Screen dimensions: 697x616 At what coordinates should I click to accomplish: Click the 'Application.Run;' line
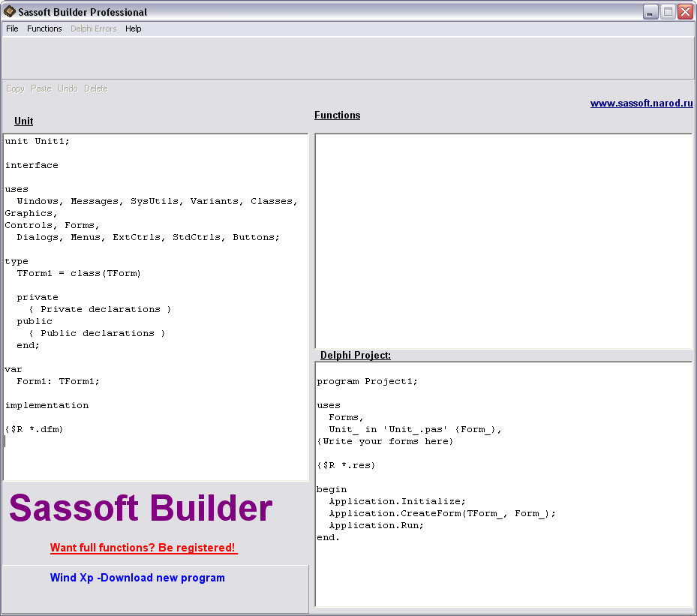pos(377,525)
